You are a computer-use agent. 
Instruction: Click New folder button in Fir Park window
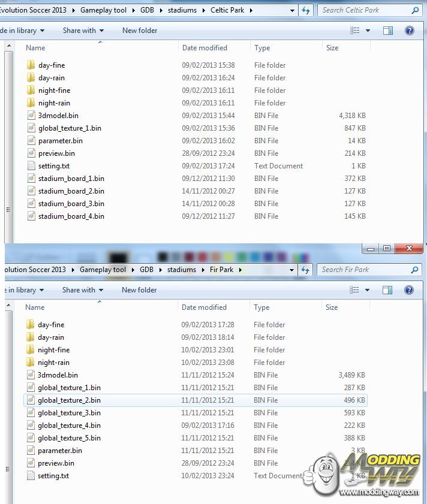click(139, 290)
